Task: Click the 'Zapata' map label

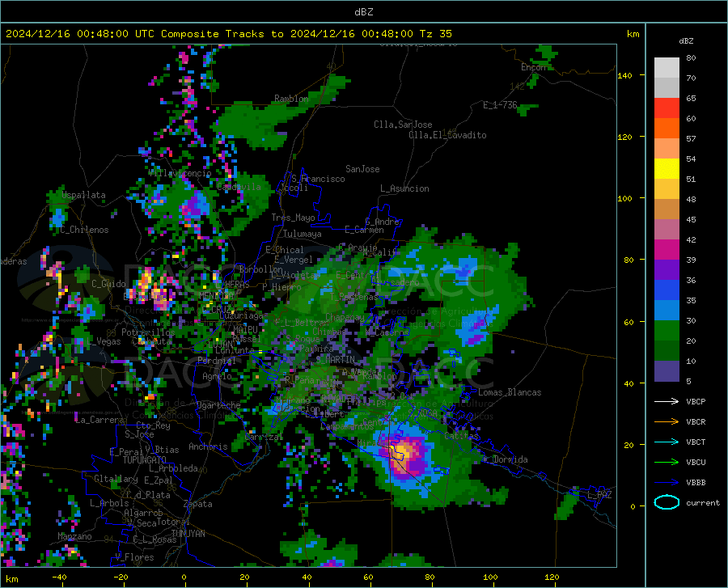Action: tap(198, 504)
